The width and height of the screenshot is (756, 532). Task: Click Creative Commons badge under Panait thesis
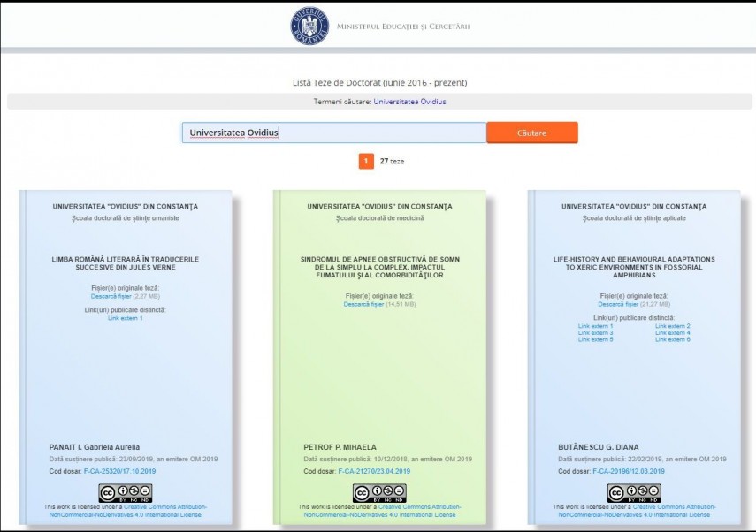pos(125,493)
